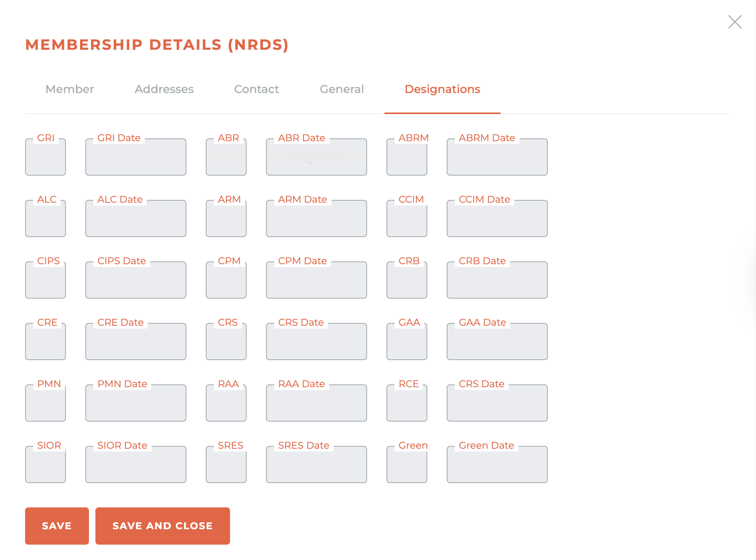The image size is (756, 560).
Task: Close the Membership Details dialog
Action: [x=735, y=22]
